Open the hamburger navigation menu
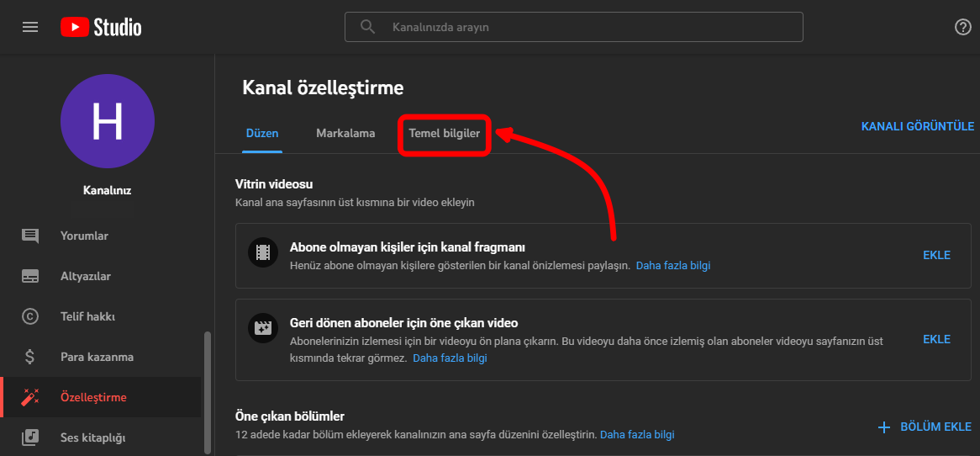 (x=30, y=27)
